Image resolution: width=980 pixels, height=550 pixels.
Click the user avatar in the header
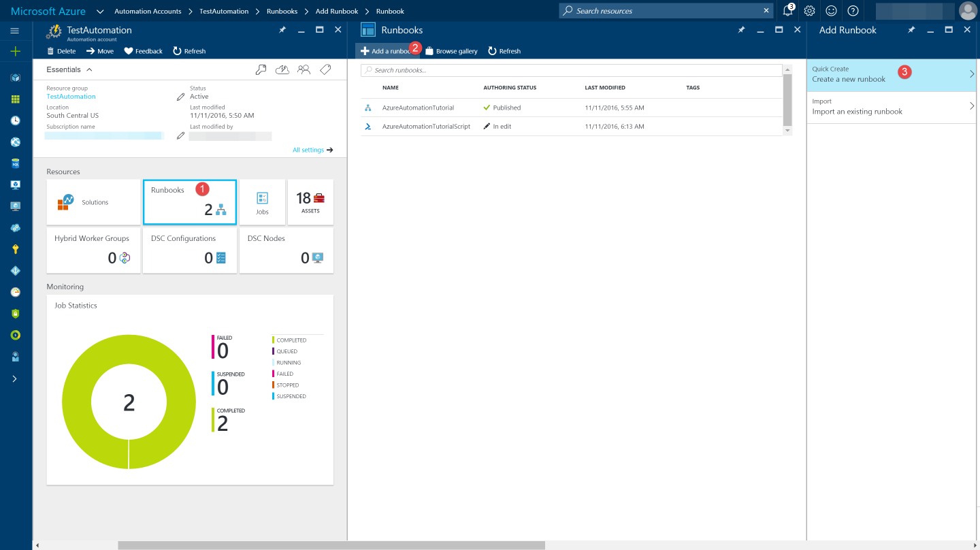[x=967, y=11]
